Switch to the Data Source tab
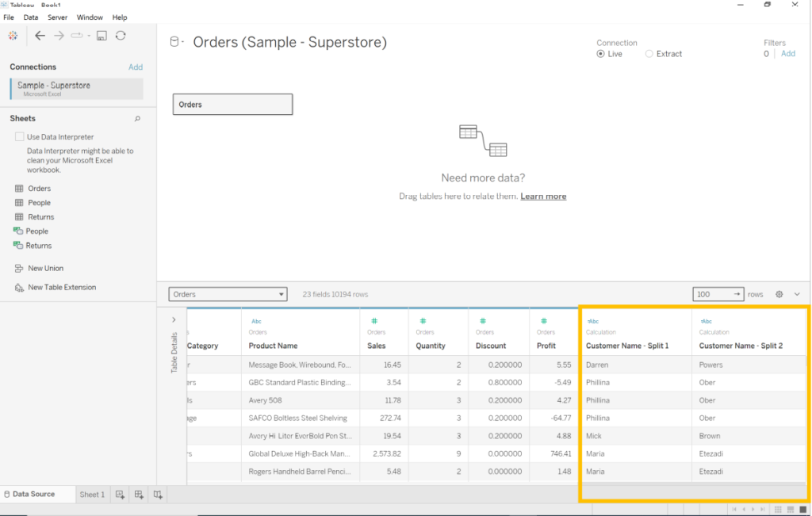Image resolution: width=812 pixels, height=516 pixels. pos(33,495)
